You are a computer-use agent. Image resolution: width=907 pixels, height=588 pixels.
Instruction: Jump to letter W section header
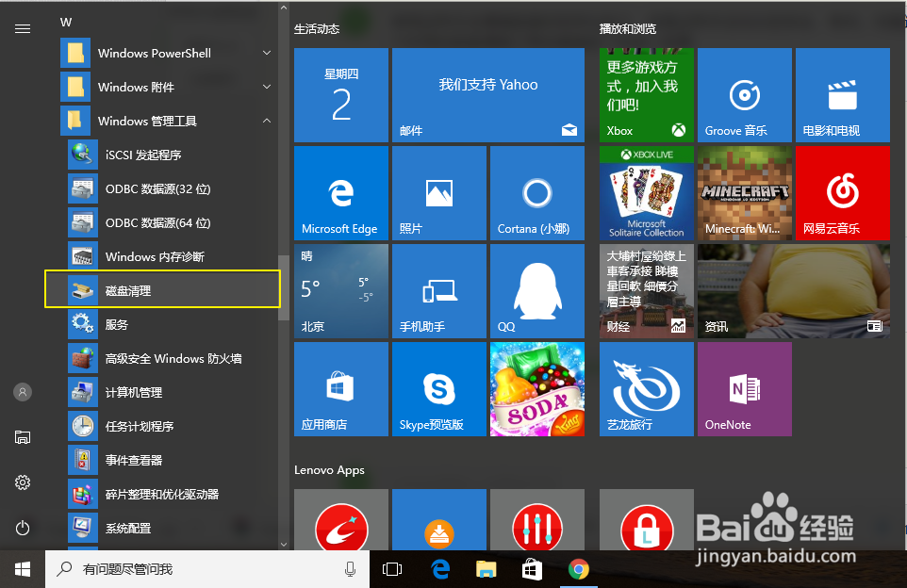66,23
